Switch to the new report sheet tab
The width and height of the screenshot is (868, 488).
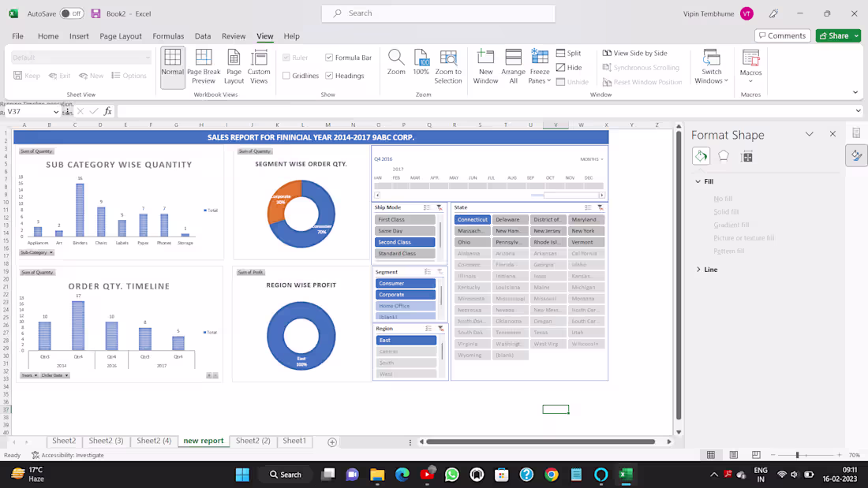click(204, 441)
